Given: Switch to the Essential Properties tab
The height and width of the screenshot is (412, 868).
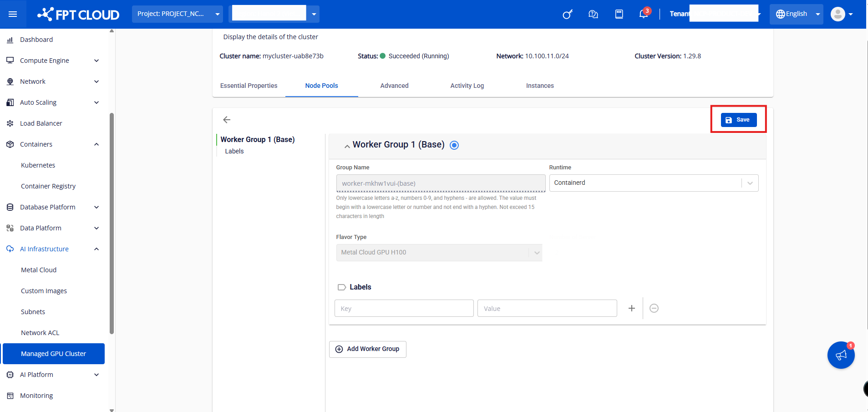Looking at the screenshot, I should (249, 86).
